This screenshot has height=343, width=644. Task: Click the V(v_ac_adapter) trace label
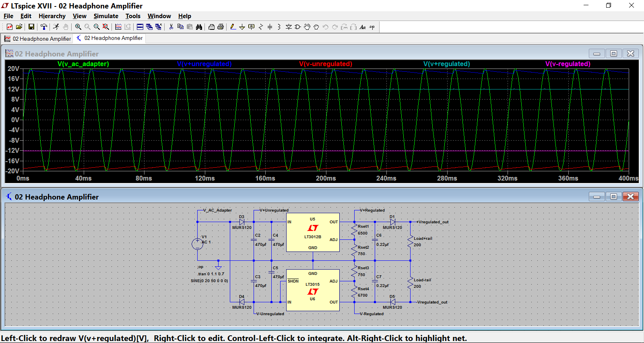tap(83, 64)
